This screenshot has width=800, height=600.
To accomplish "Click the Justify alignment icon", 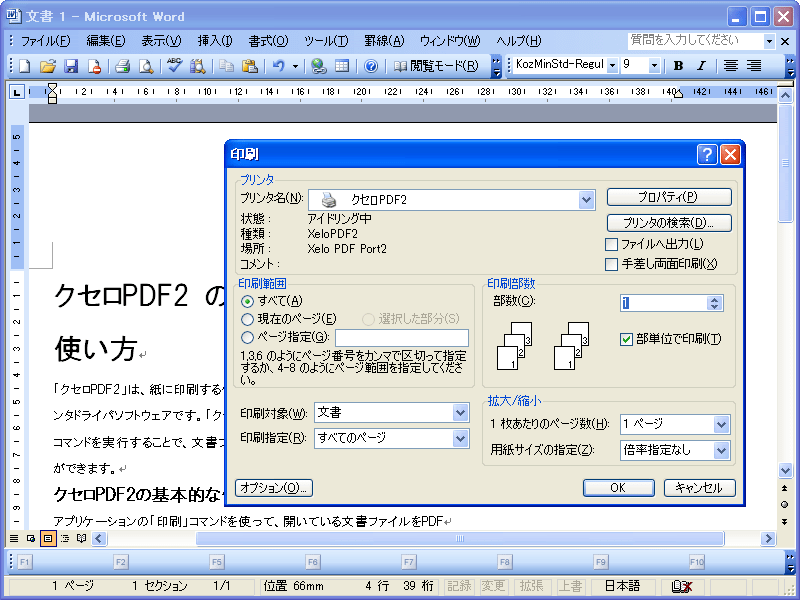I will pyautogui.click(x=731, y=65).
